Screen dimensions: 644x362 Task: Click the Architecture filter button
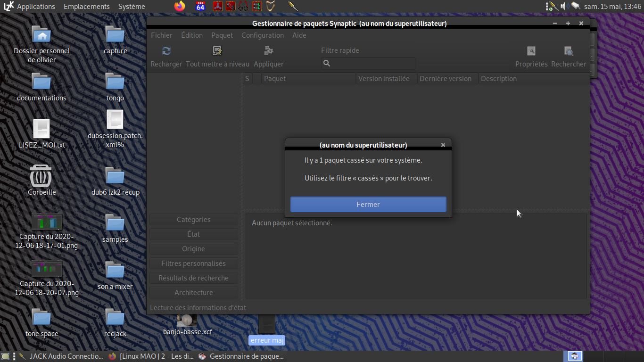(194, 293)
